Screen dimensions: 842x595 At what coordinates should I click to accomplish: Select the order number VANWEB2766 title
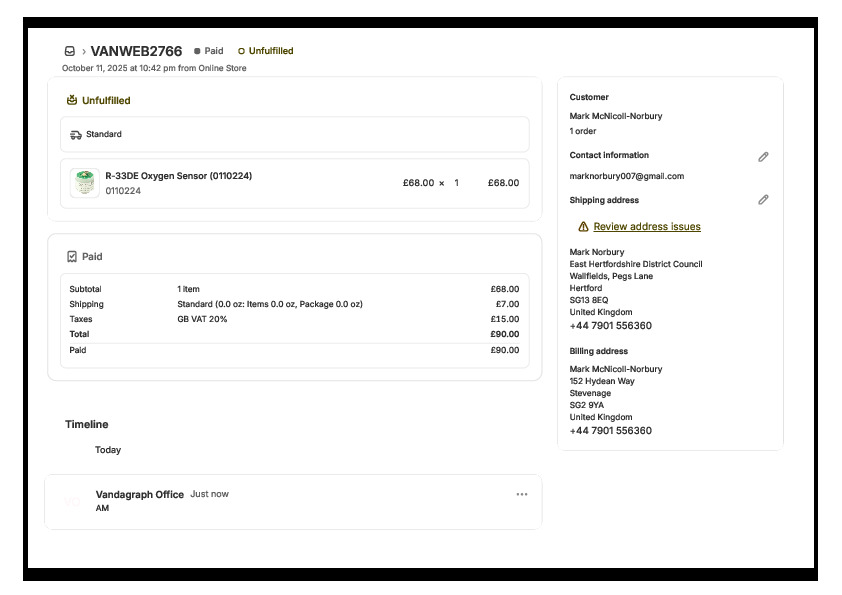pos(136,51)
